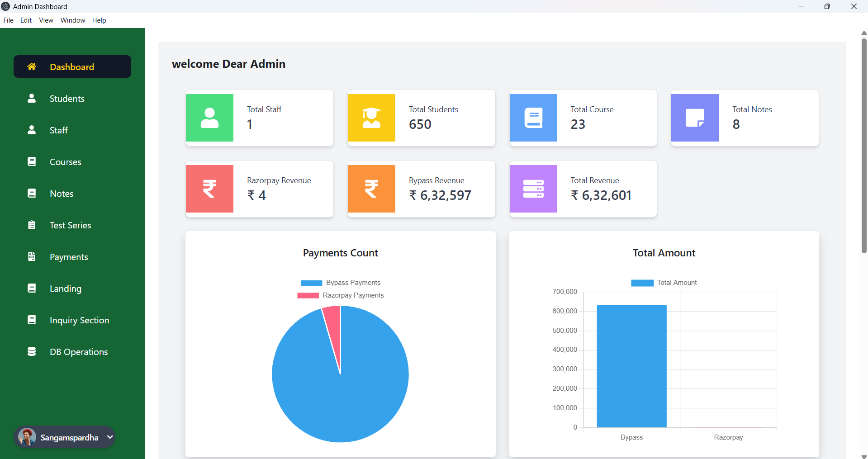Viewport: 868px width, 459px height.
Task: Select the Payments receipt icon
Action: [31, 256]
